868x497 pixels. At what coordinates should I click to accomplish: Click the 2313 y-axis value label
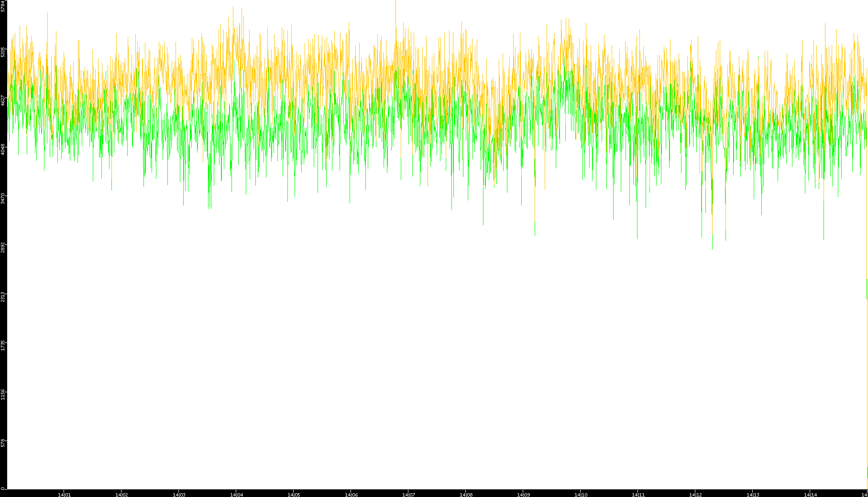point(3,296)
